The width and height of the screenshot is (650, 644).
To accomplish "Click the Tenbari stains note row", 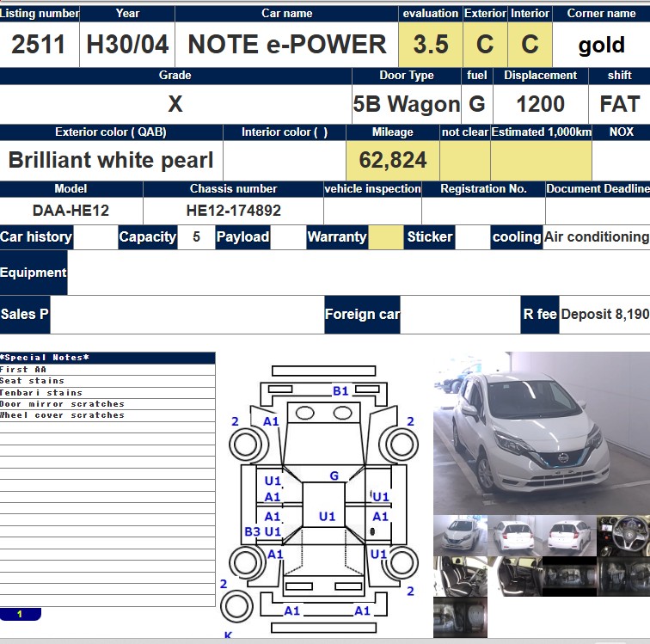I will pyautogui.click(x=107, y=393).
